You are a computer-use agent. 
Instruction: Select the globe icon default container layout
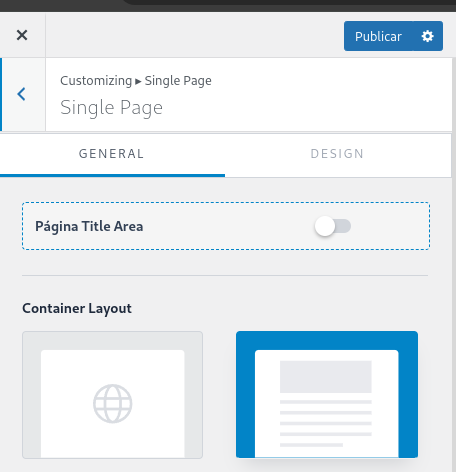(x=112, y=395)
